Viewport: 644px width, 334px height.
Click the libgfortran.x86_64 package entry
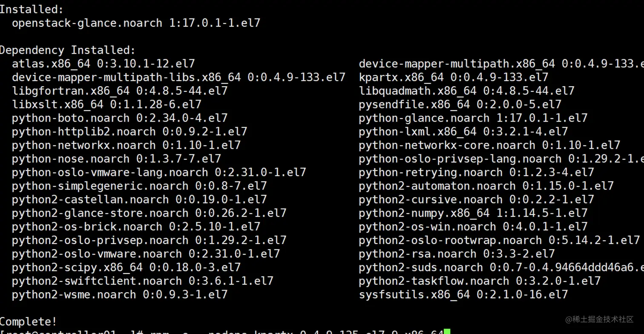pos(120,91)
